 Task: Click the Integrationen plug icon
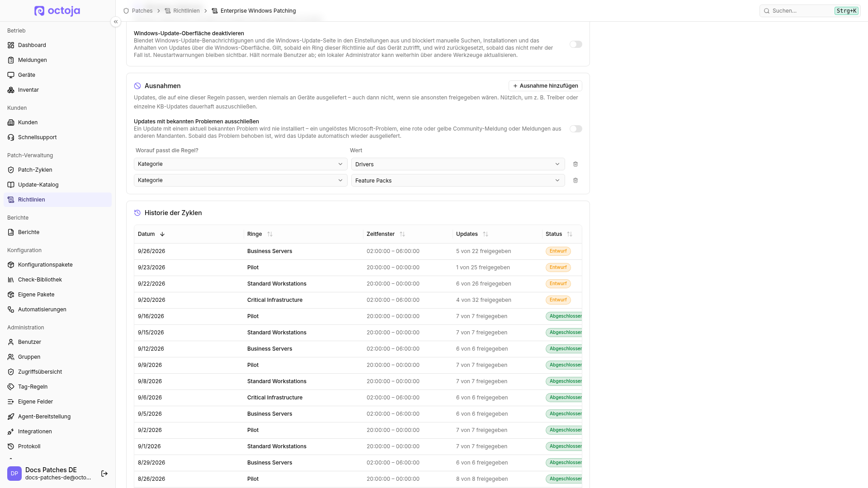(11, 432)
